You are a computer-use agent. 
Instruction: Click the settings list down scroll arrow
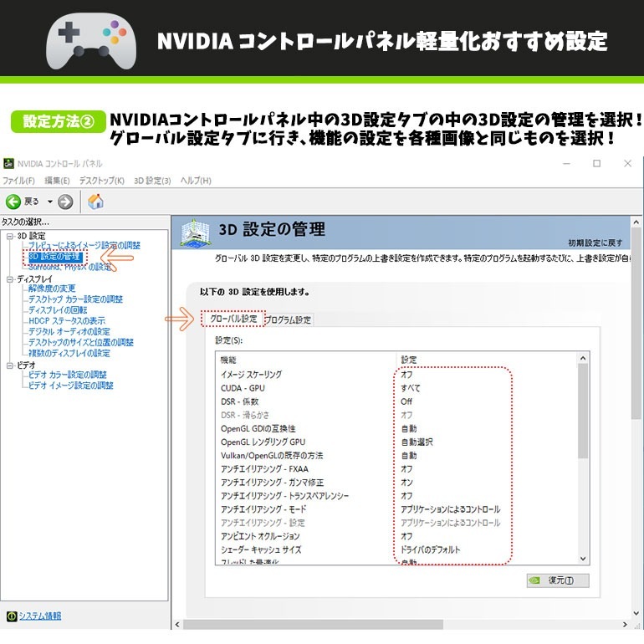coord(583,559)
